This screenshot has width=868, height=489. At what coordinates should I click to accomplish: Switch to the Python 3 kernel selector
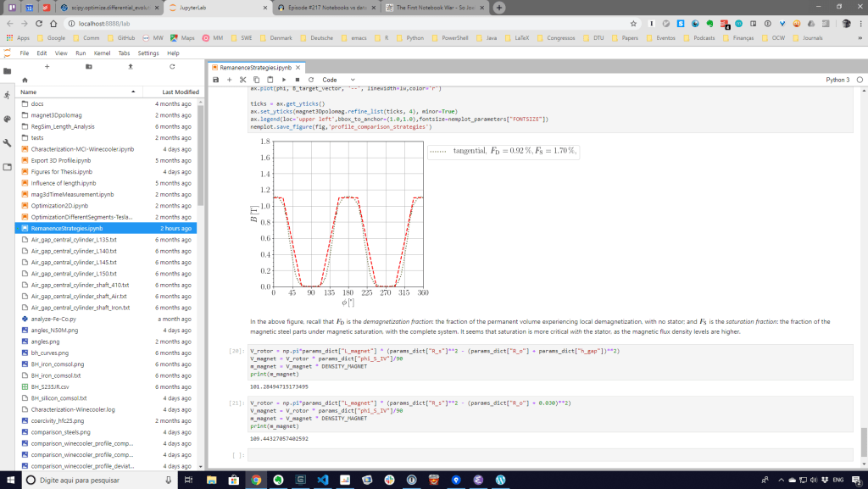click(x=837, y=79)
